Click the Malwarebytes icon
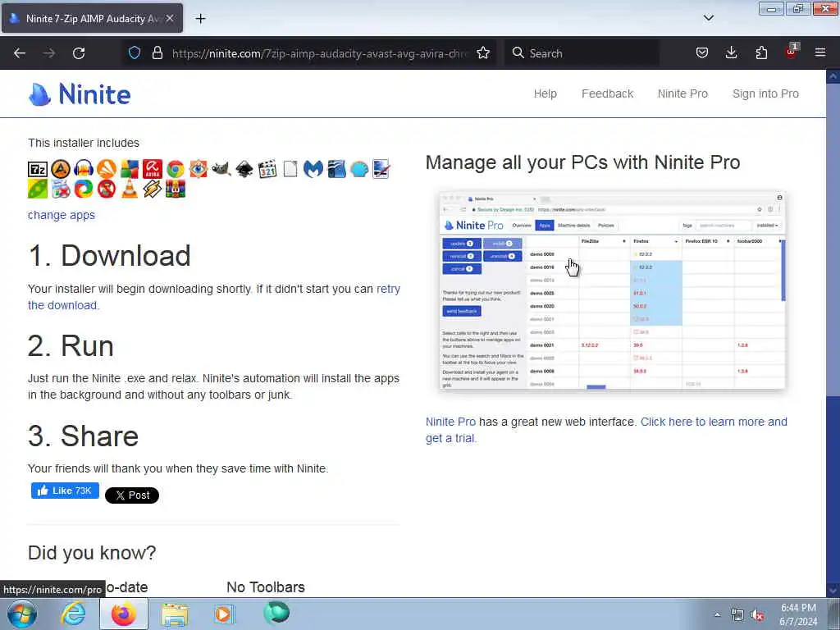840x630 pixels. click(x=313, y=169)
